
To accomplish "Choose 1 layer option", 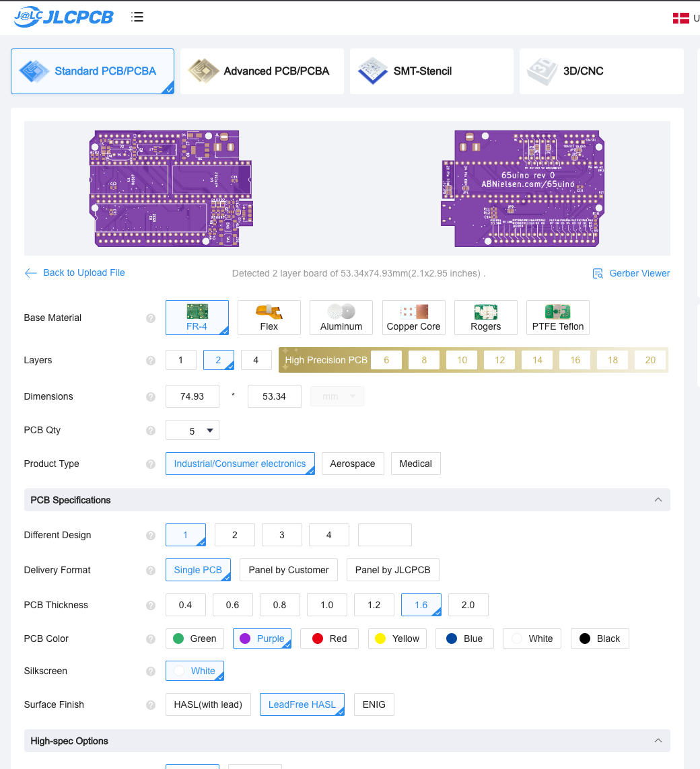I will (181, 360).
